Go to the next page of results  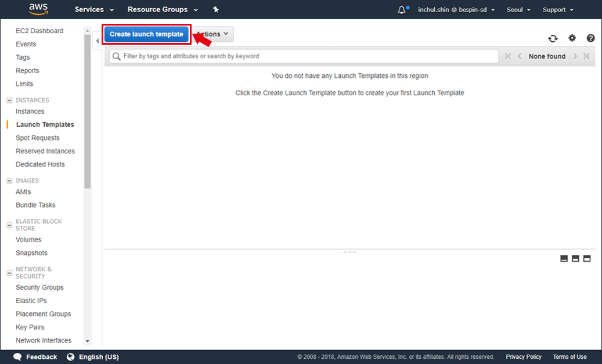tap(575, 56)
